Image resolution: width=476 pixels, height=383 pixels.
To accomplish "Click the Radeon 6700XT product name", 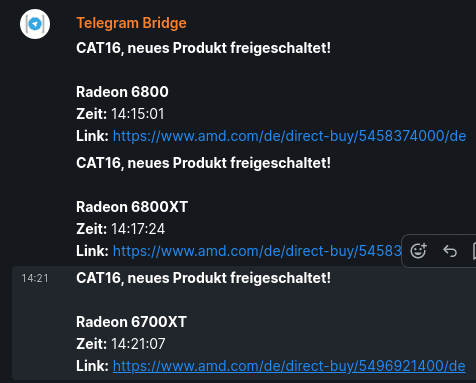I will (131, 322).
